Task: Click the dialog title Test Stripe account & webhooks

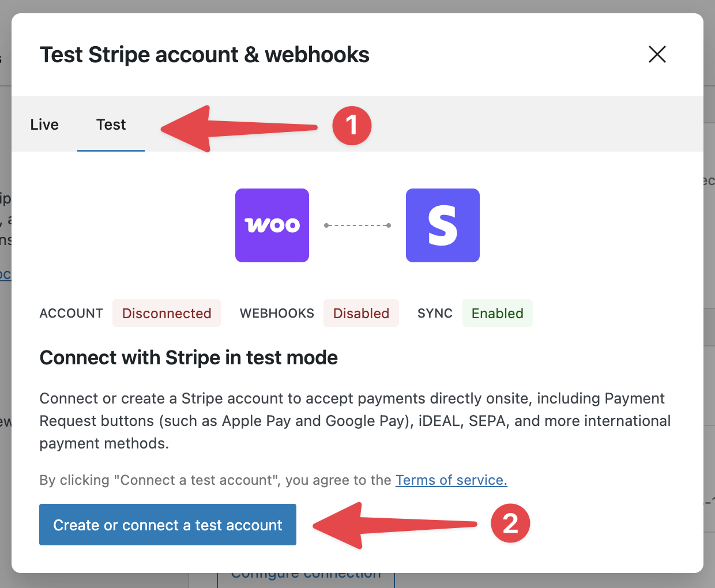Action: pyautogui.click(x=204, y=55)
